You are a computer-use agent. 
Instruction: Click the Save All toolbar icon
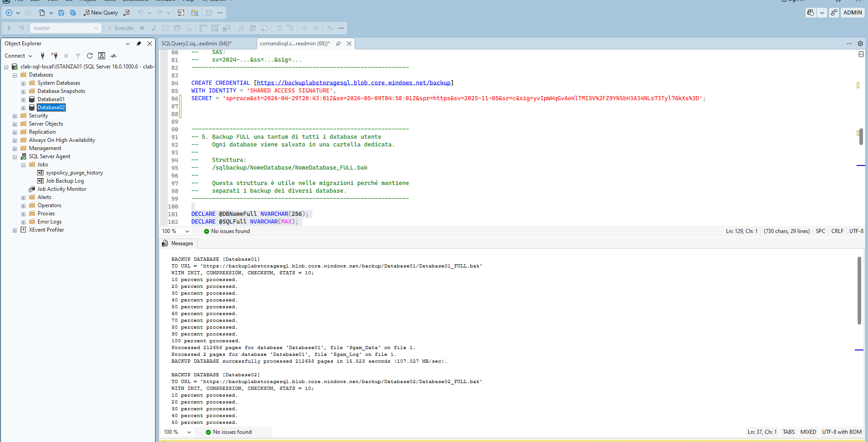73,13
